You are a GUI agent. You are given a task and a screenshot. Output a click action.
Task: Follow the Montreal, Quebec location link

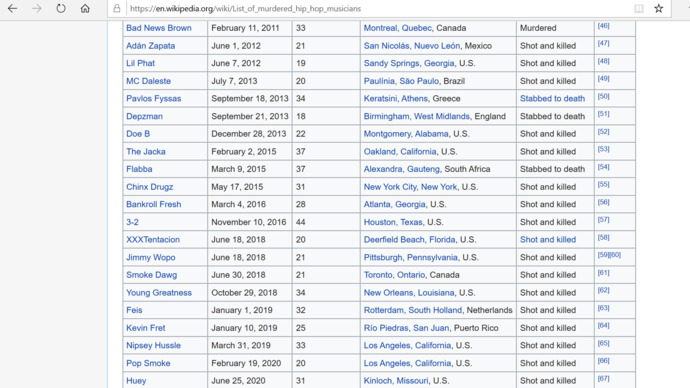tap(397, 28)
